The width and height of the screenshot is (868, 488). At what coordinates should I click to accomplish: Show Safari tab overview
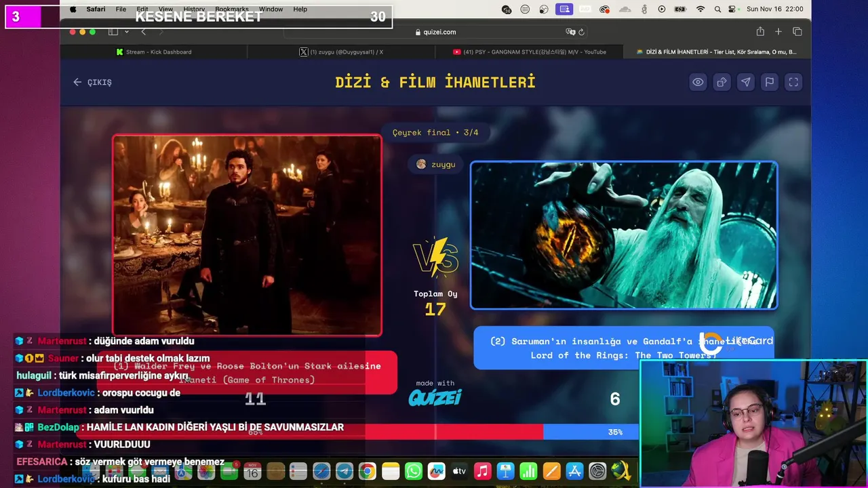pos(797,32)
